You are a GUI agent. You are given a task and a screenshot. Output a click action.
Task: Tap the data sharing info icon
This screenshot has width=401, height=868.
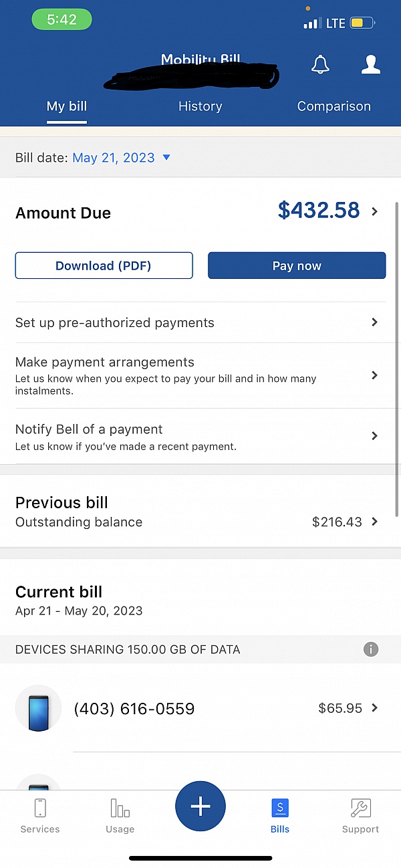click(371, 649)
